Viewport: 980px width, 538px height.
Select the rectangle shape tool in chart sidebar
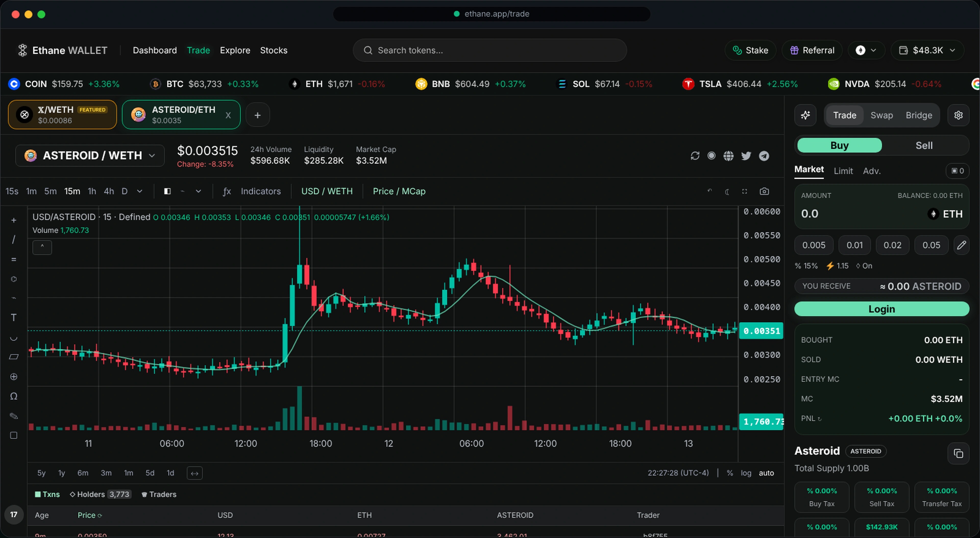(x=14, y=435)
